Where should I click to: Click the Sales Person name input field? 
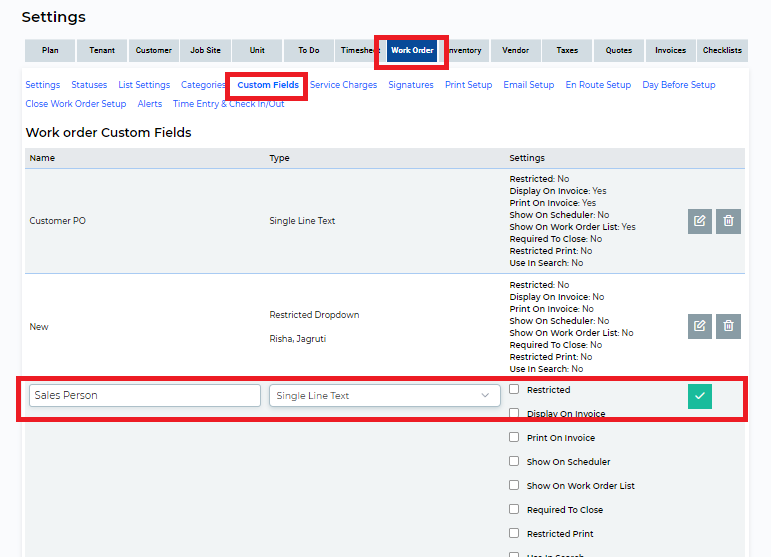click(145, 396)
